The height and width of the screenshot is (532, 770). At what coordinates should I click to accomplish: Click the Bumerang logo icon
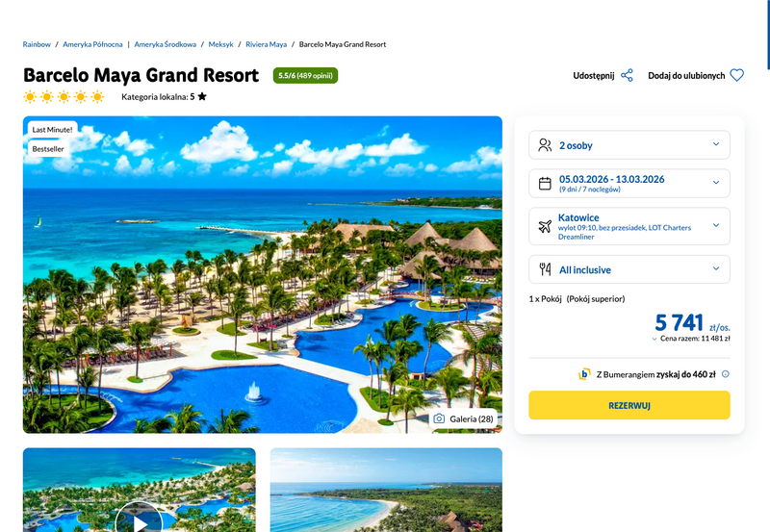click(x=584, y=374)
